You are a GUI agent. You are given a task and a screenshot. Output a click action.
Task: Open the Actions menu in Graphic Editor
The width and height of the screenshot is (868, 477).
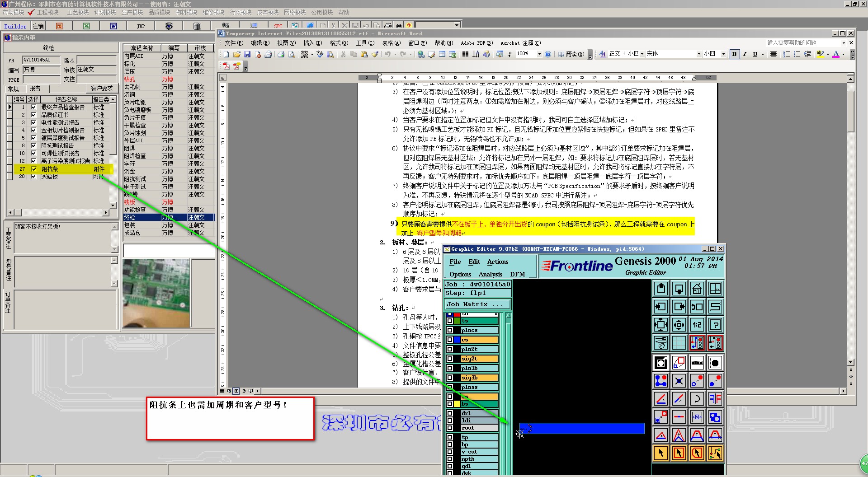click(x=497, y=262)
